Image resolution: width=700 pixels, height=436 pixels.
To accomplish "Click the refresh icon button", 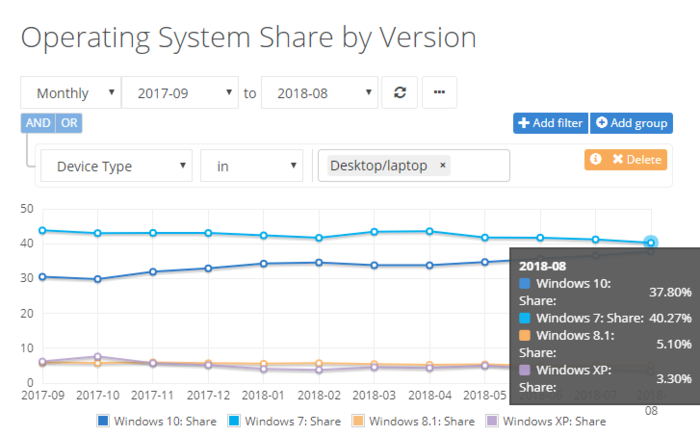I will coord(400,93).
